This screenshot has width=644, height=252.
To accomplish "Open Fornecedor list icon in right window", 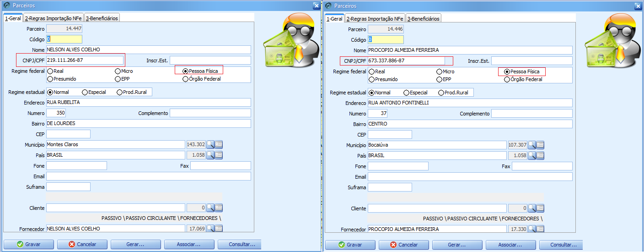I will [540, 229].
